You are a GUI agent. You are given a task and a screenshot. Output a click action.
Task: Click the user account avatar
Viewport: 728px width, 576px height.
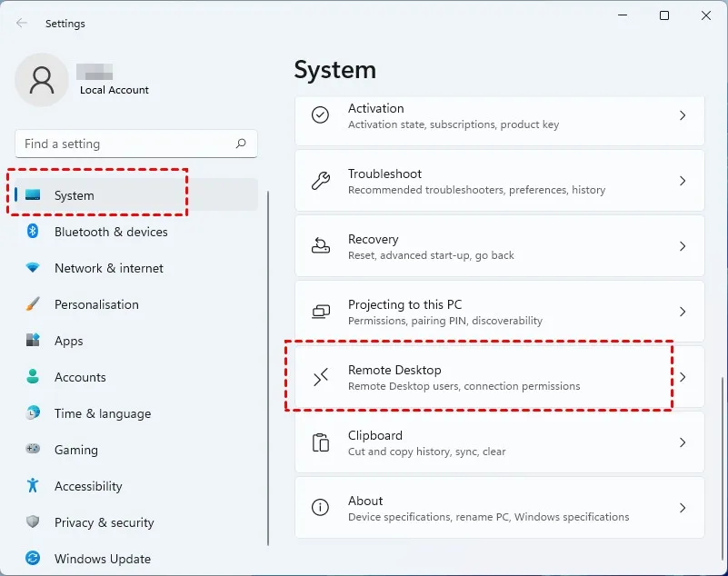pyautogui.click(x=41, y=80)
